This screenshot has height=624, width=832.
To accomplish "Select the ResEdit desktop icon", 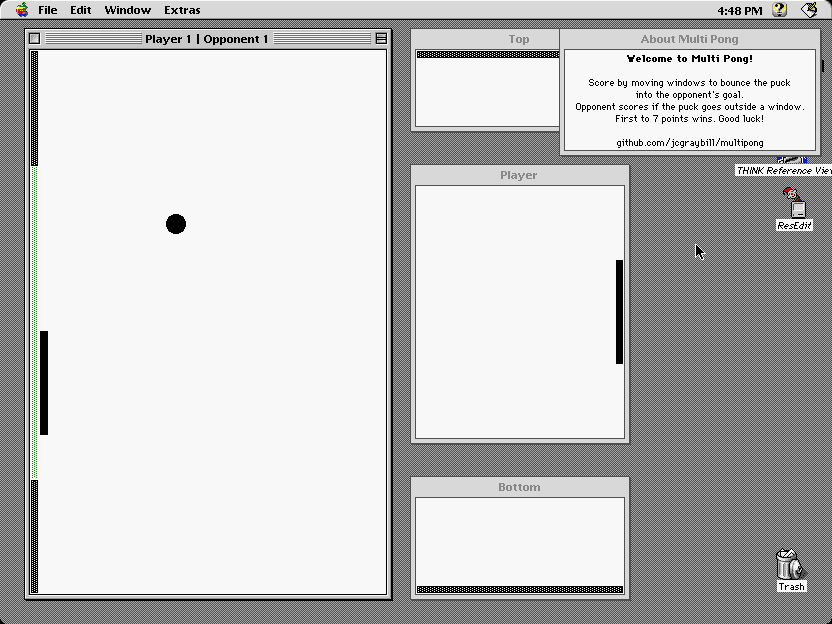I will coord(794,209).
